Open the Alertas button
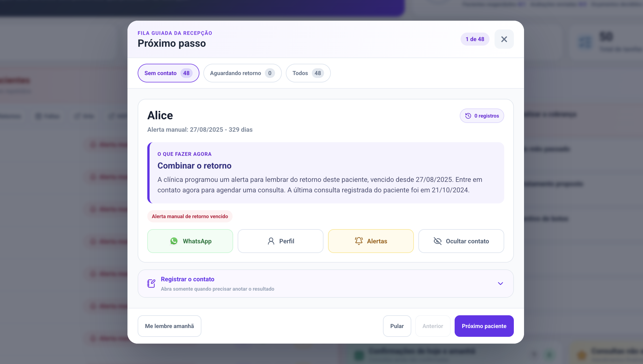The width and height of the screenshot is (643, 364). pyautogui.click(x=371, y=241)
